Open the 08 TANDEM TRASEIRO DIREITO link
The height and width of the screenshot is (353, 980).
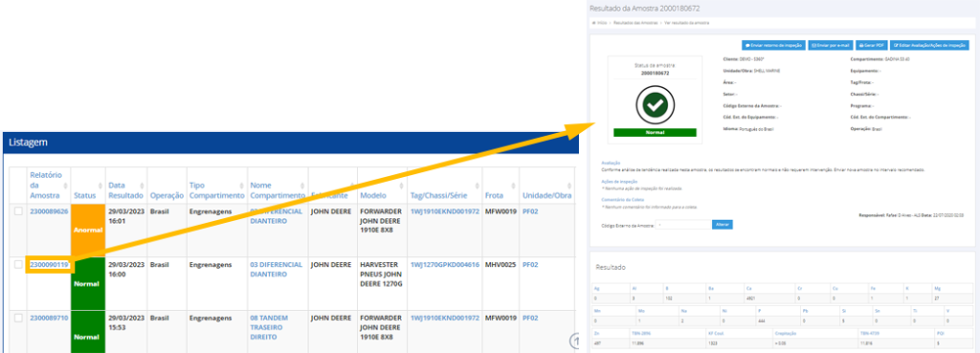click(x=269, y=327)
